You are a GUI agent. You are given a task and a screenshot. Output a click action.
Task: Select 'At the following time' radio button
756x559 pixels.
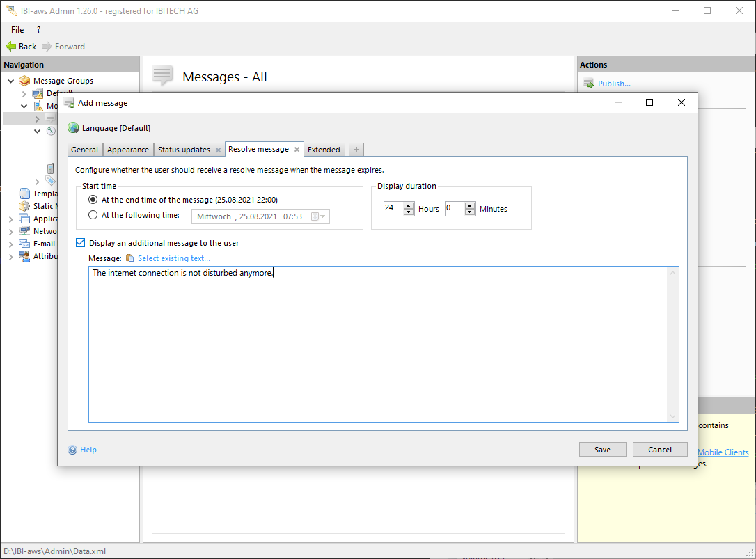pyautogui.click(x=93, y=216)
